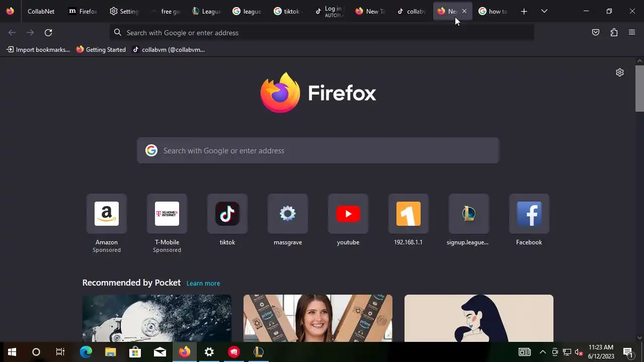Open Task View on taskbar
Image resolution: width=644 pixels, height=362 pixels.
click(60, 352)
